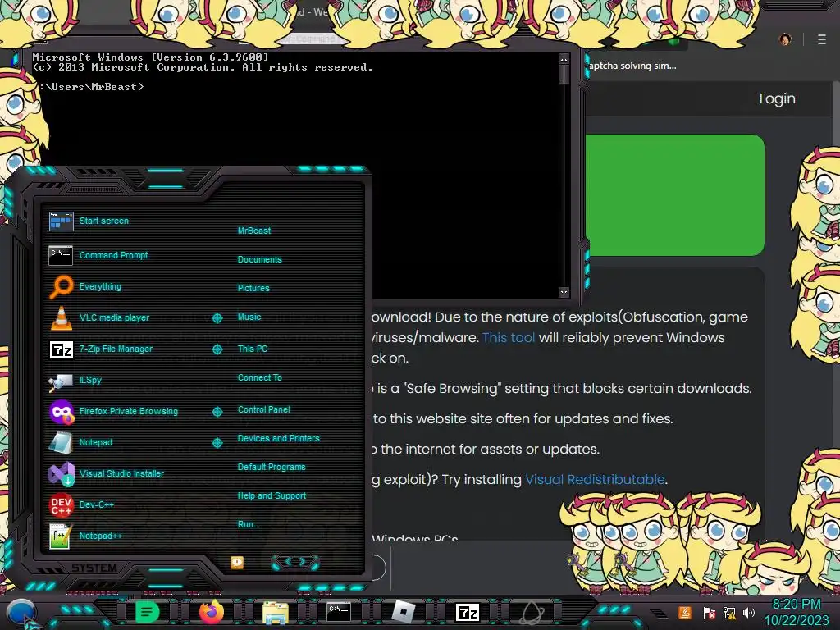Screen dimensions: 840x630
Task: Open Roblox from the taskbar
Action: (404, 612)
